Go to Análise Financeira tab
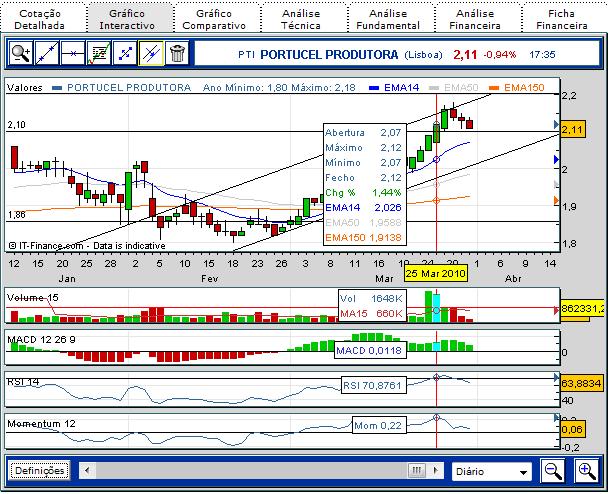 (x=475, y=19)
